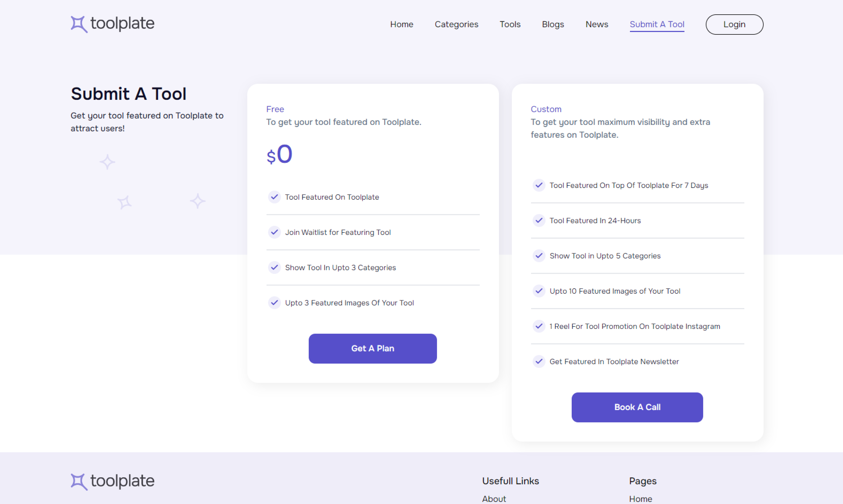Click the $0 price text

pos(279,155)
